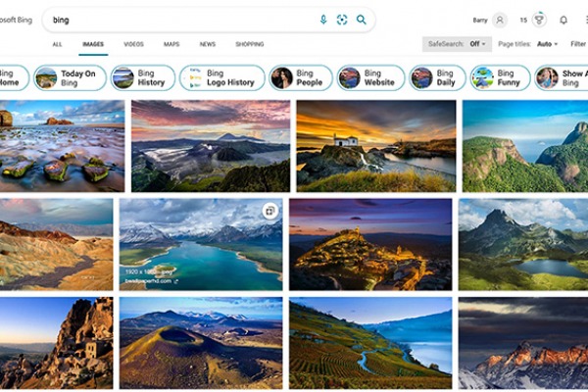
Task: Select the Bing Daily suggestion chip
Action: click(x=437, y=78)
